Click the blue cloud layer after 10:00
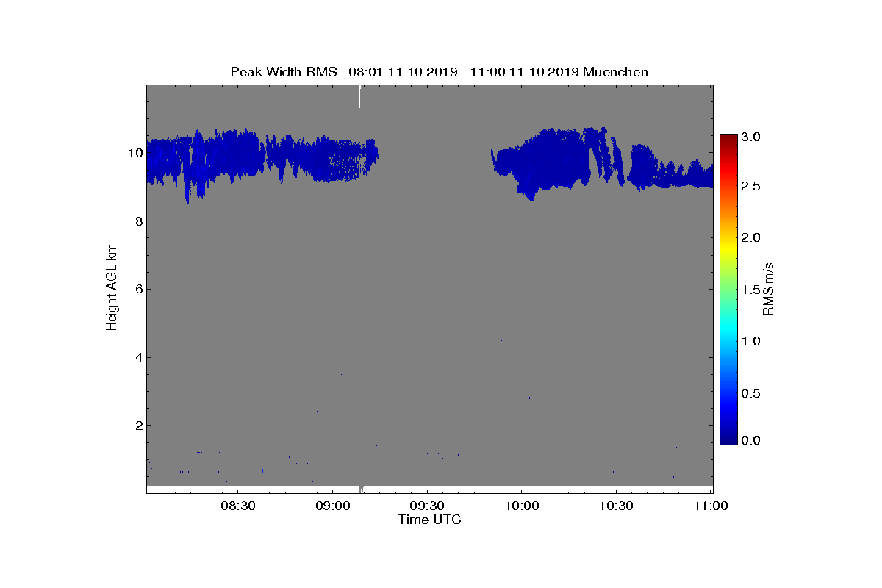This screenshot has width=882, height=588. click(602, 163)
